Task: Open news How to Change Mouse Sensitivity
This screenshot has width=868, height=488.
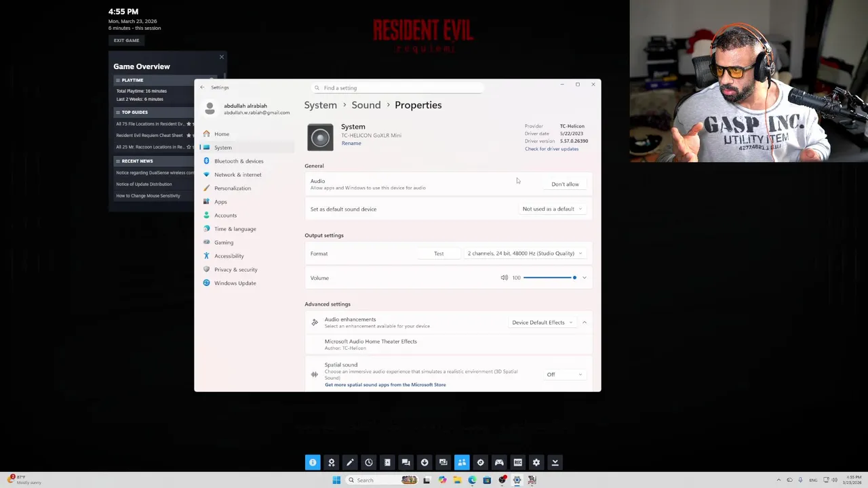Action: tap(148, 196)
